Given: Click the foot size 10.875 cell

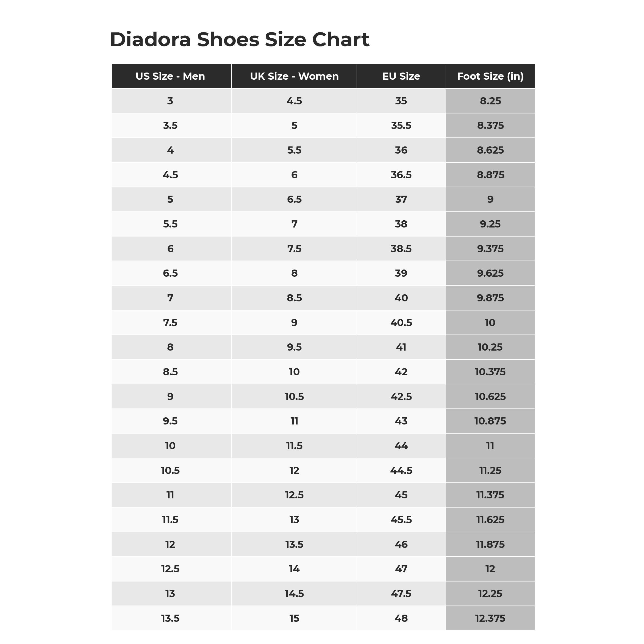Looking at the screenshot, I should 490,421.
